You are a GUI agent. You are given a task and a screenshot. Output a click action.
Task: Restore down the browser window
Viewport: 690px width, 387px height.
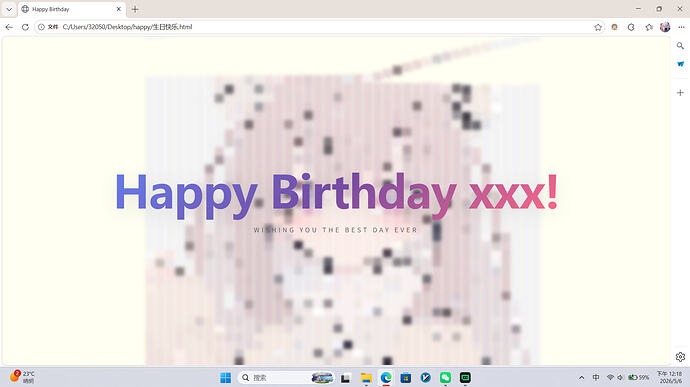[x=659, y=9]
